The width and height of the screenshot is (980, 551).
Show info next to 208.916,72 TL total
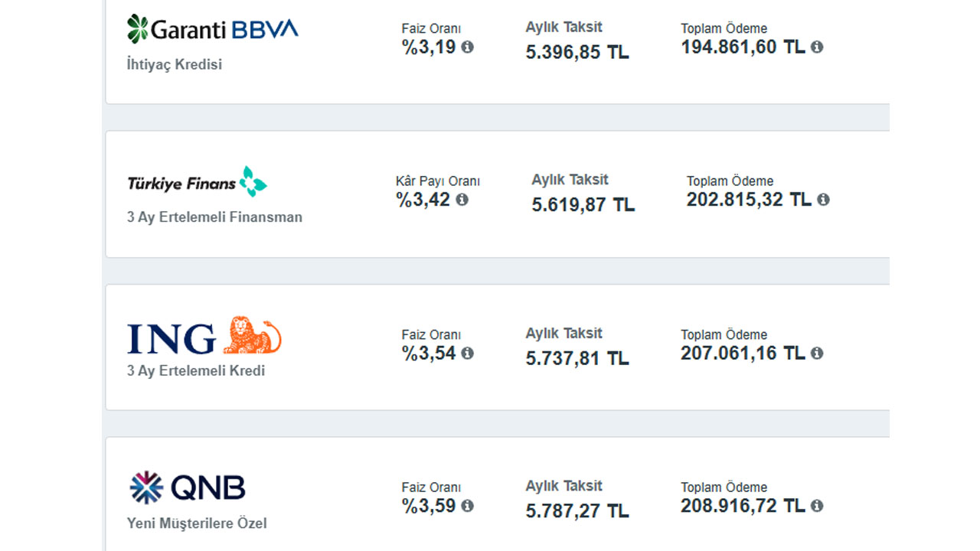(817, 506)
